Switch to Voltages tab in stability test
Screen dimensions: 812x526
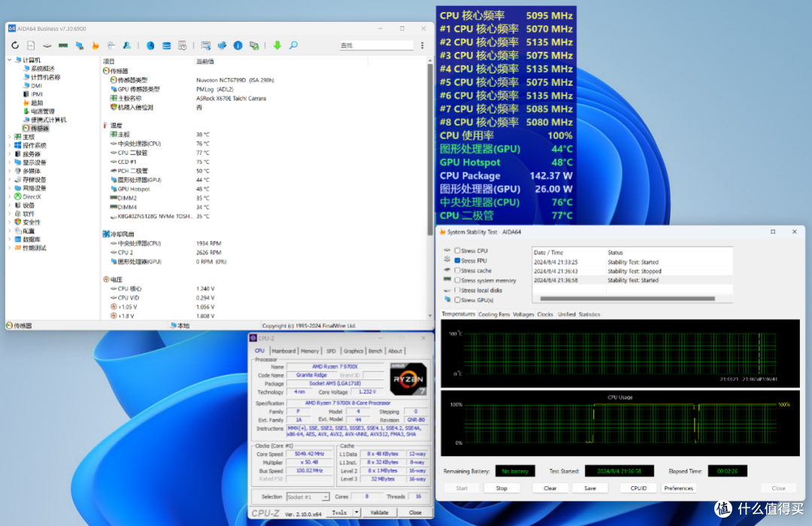tap(523, 315)
